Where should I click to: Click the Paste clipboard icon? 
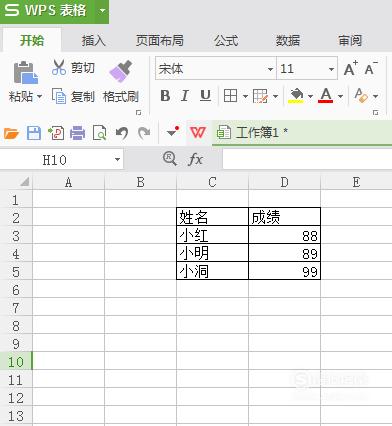[x=25, y=72]
